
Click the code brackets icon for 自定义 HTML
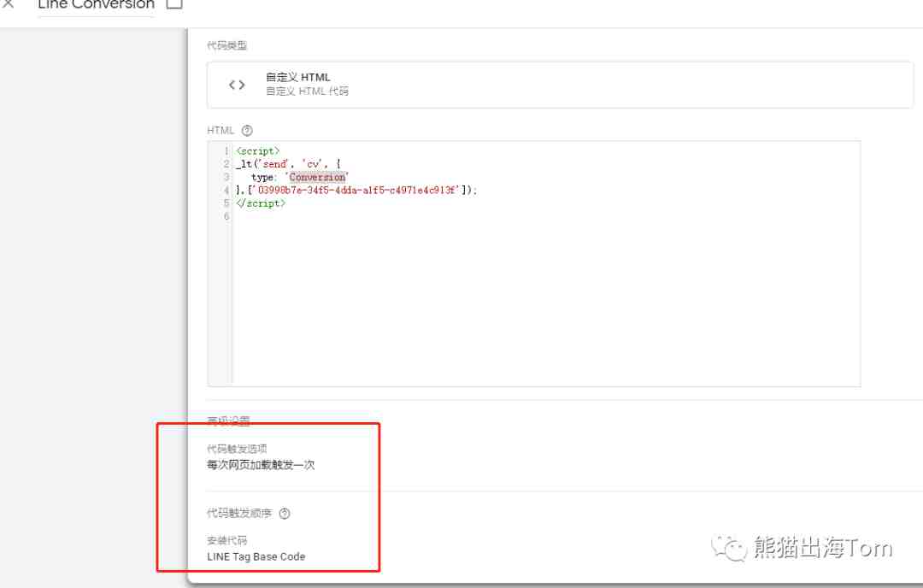click(237, 85)
